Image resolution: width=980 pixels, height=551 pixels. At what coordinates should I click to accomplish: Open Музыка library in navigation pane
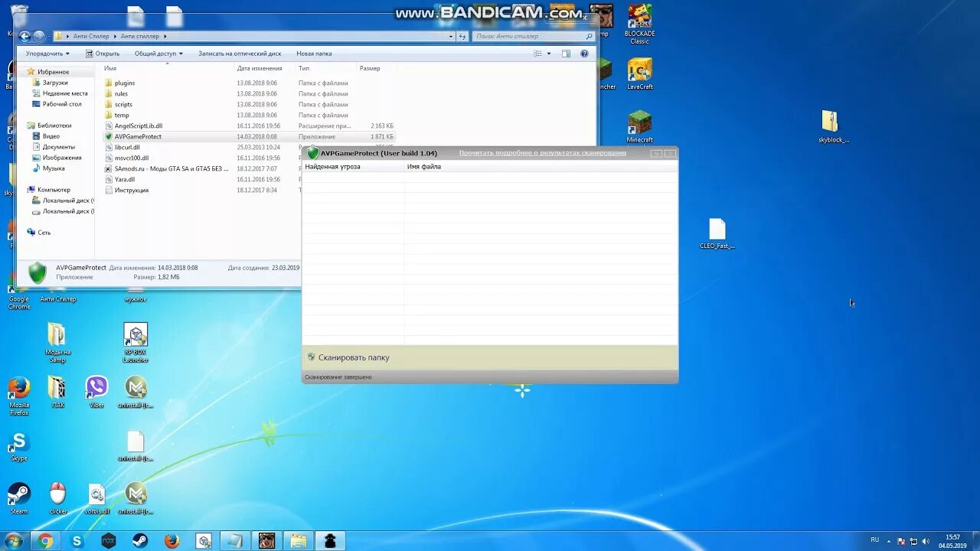click(54, 168)
